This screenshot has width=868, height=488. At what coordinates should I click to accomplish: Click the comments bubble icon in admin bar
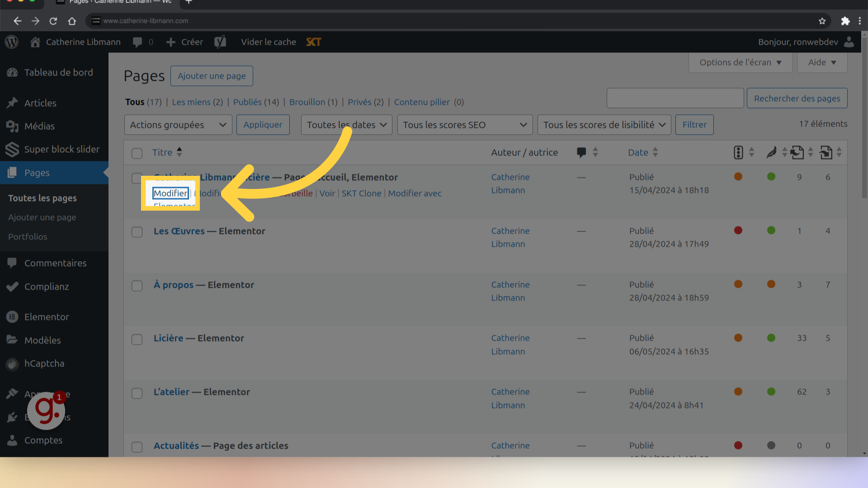coord(137,42)
